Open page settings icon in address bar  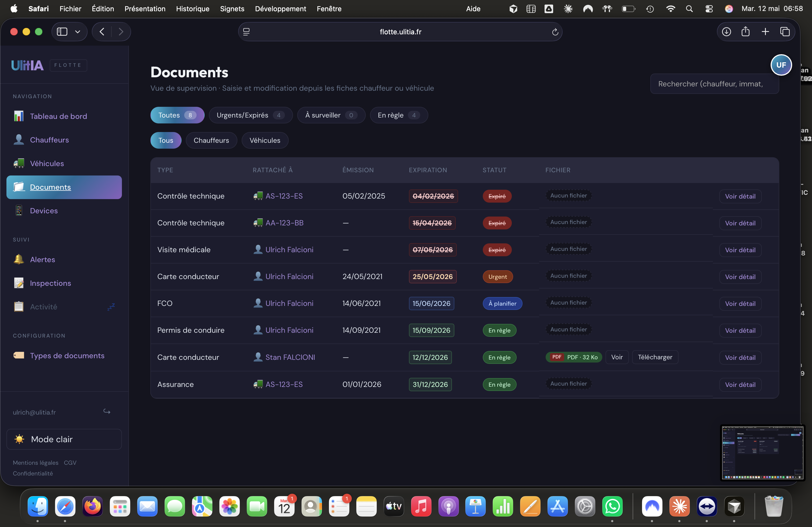tap(246, 32)
